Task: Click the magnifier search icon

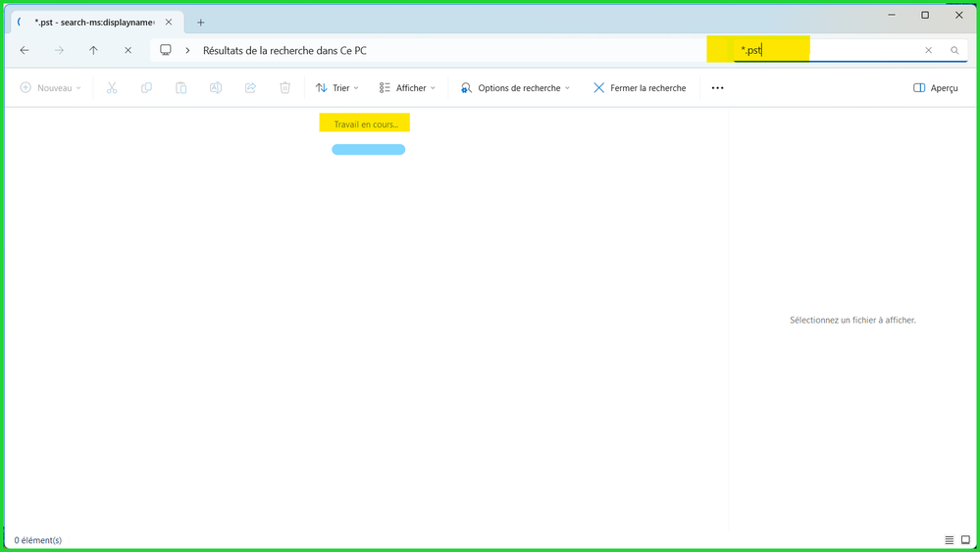Action: coord(954,50)
